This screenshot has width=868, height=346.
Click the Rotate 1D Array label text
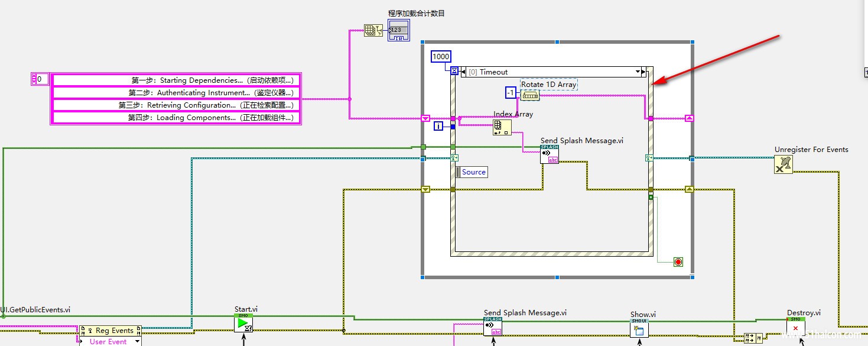(548, 85)
